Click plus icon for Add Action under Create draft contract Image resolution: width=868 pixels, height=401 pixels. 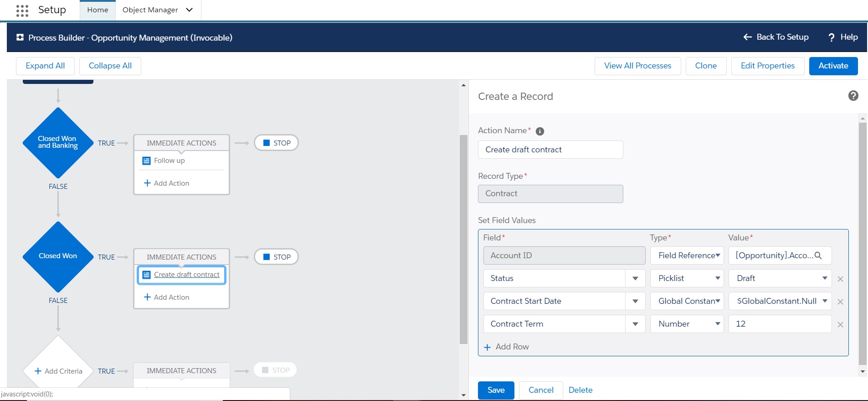(x=147, y=297)
